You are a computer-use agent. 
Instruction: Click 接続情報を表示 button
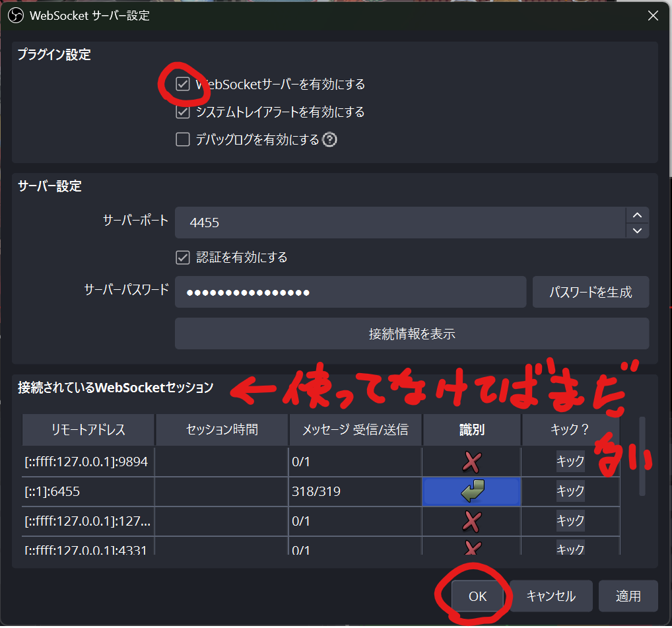[x=412, y=333]
